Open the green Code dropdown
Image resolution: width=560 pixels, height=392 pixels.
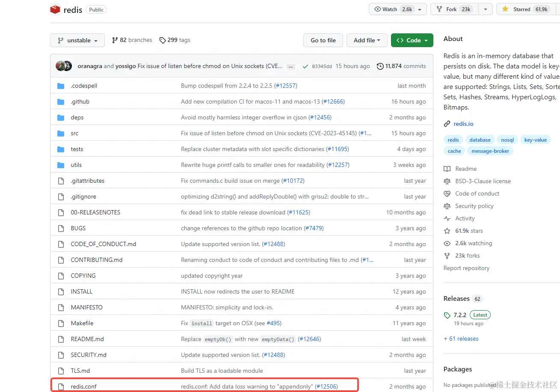(x=412, y=40)
